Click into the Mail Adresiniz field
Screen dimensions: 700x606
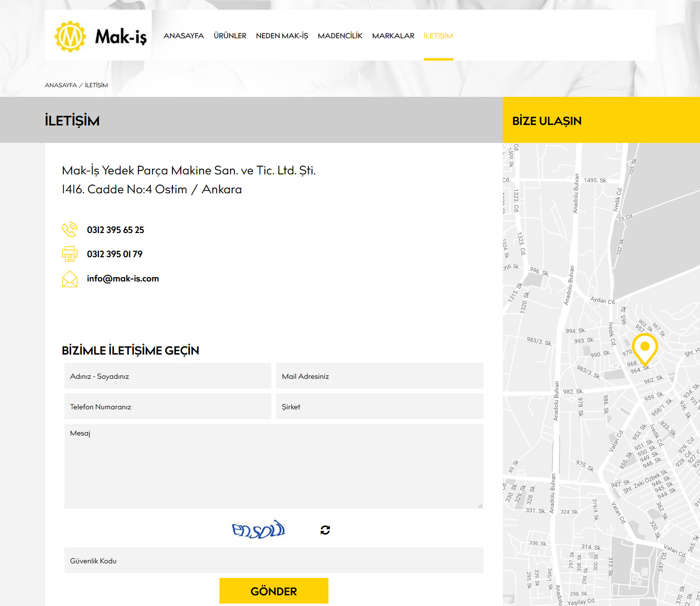(x=379, y=376)
